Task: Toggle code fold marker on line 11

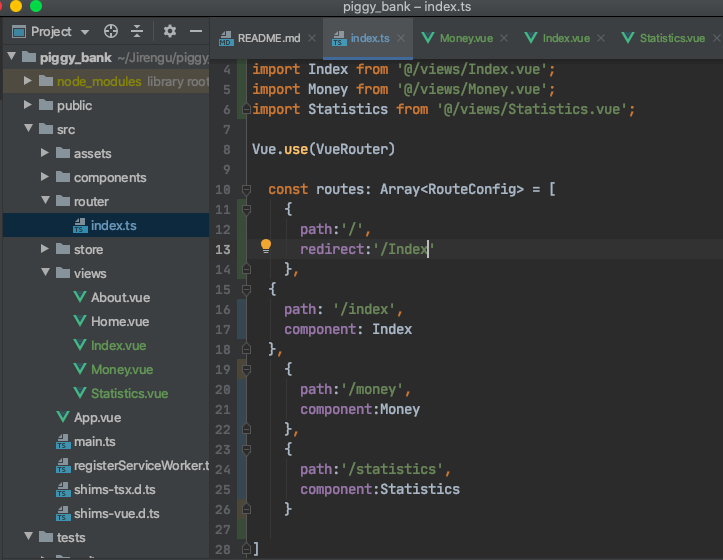Action: tap(247, 209)
